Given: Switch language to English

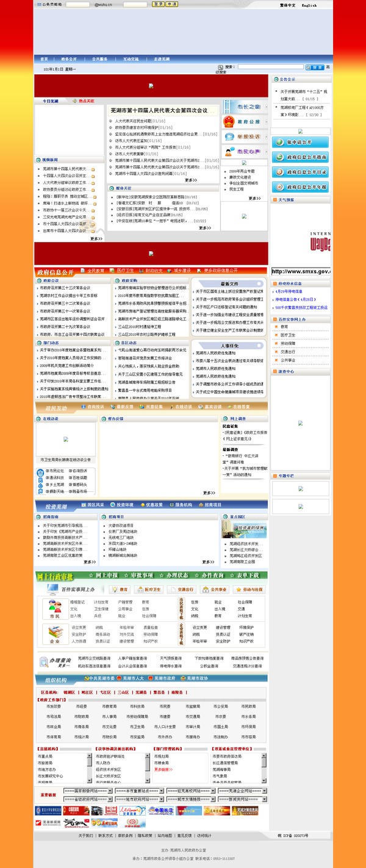Looking at the screenshot, I should pos(309,5).
